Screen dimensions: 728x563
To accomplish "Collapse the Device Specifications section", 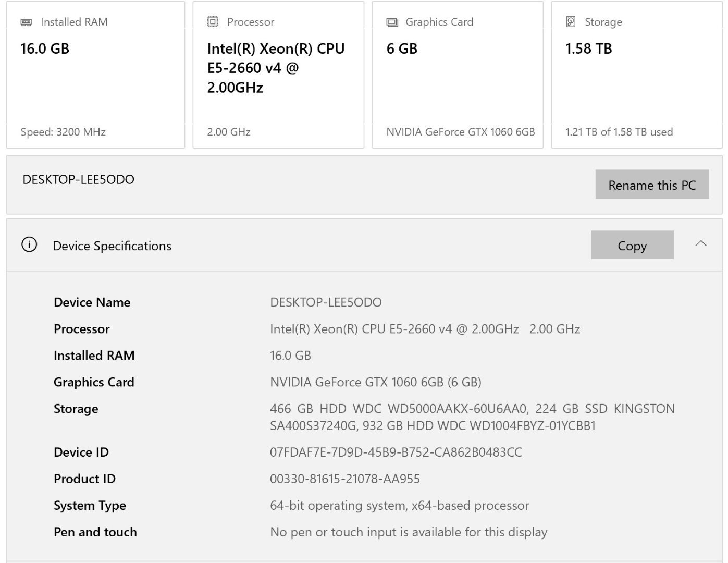I will 701,243.
